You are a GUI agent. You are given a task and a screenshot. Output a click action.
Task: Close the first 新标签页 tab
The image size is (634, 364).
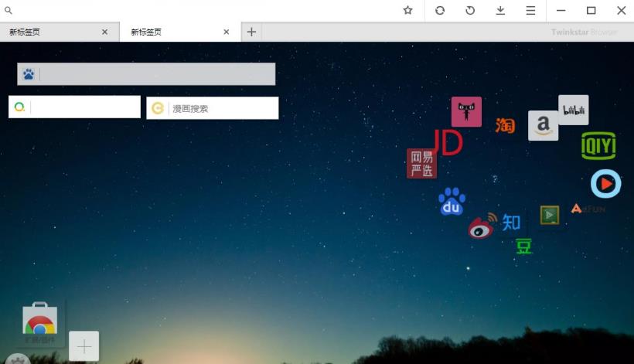click(x=104, y=32)
